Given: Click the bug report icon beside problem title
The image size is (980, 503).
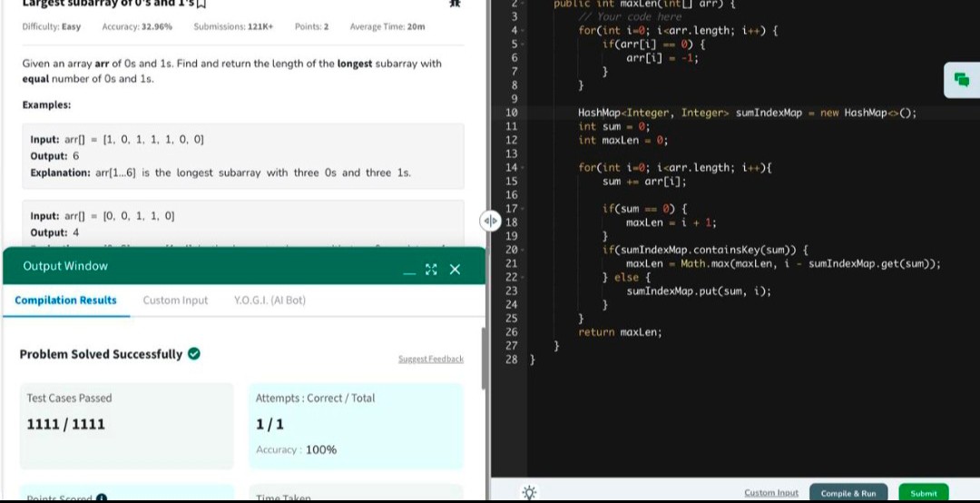Looking at the screenshot, I should pos(455,3).
